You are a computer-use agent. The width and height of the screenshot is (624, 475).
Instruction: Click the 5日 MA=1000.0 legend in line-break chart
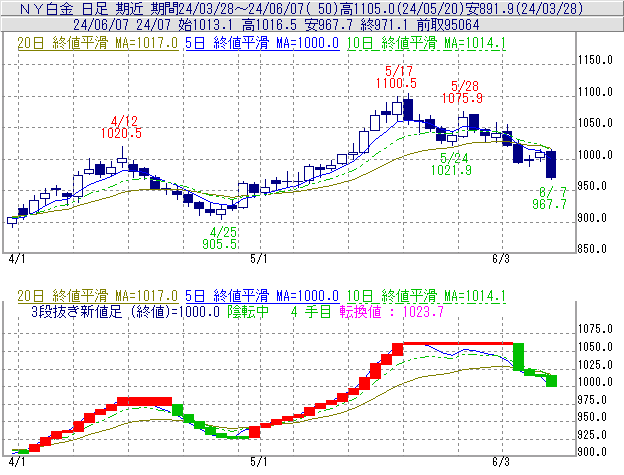262,296
